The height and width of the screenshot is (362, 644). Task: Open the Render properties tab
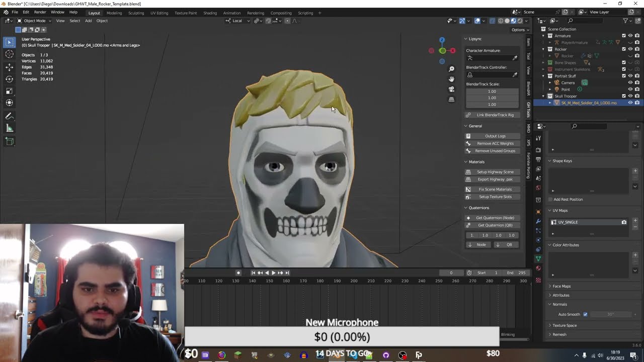(538, 150)
